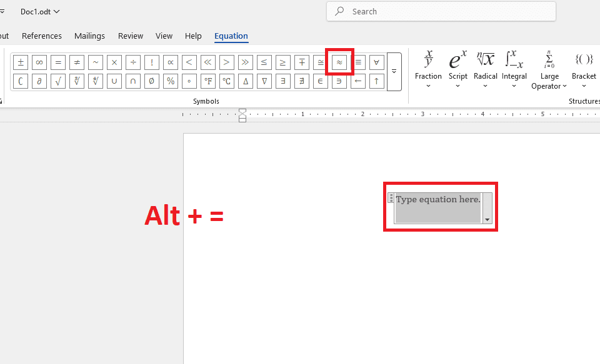Image resolution: width=600 pixels, height=364 pixels.
Task: Expand the Symbols gallery with More button
Action: (394, 72)
